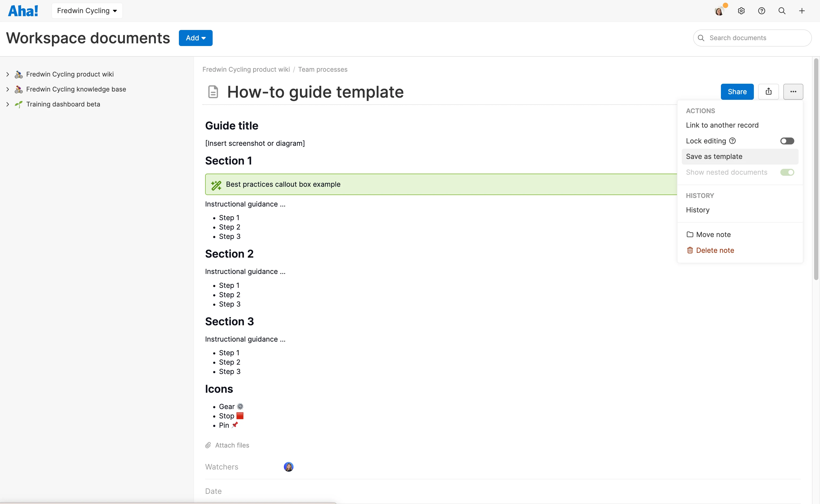Open the Fredwin Cycling workspace dropdown
The image size is (820, 504).
86,10
